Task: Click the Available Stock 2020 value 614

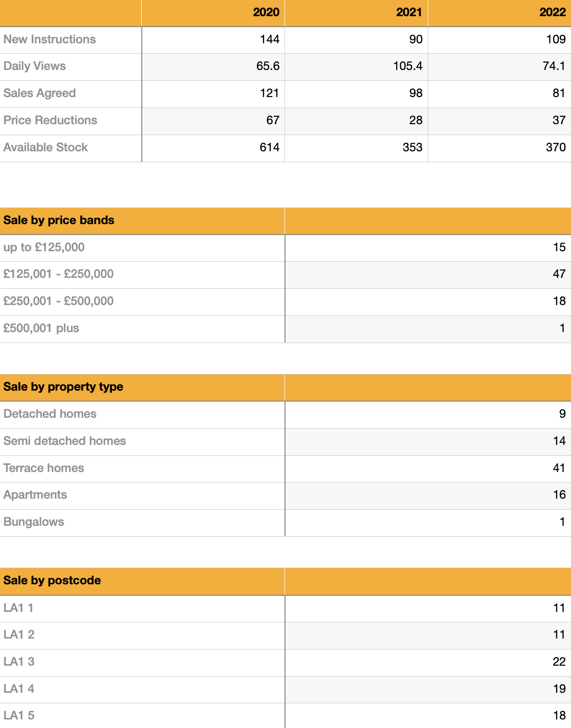Action: coord(269,148)
